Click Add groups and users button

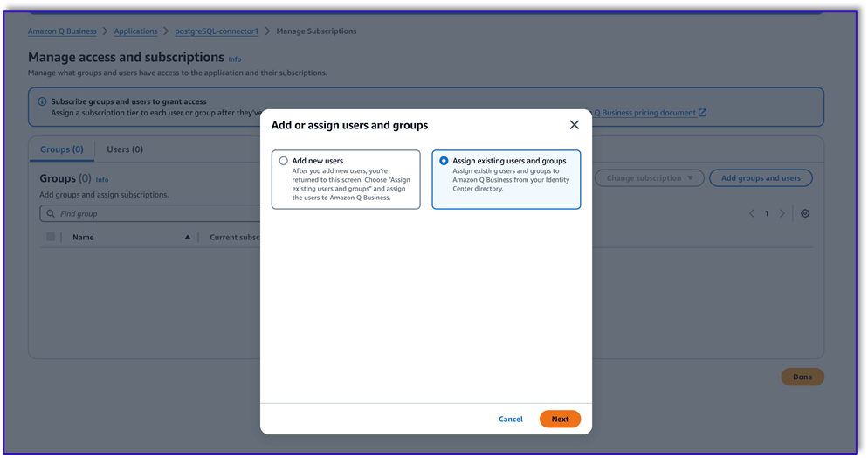pos(761,178)
